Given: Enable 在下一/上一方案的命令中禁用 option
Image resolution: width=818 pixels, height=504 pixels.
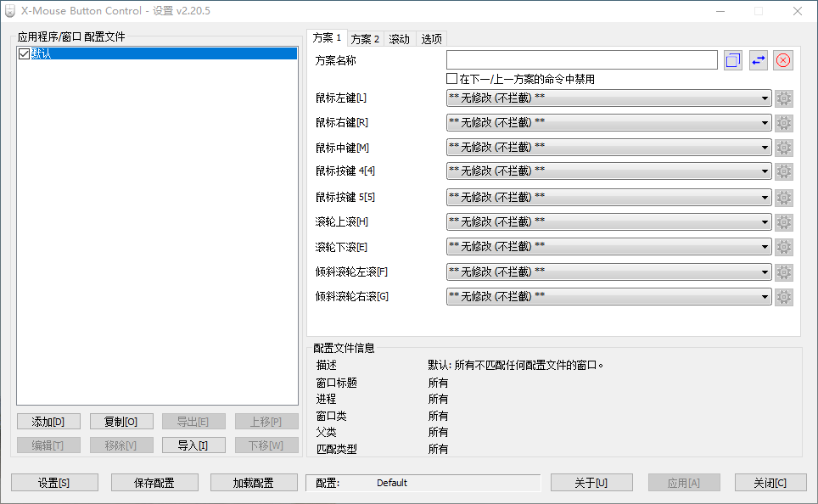Looking at the screenshot, I should click(x=451, y=78).
